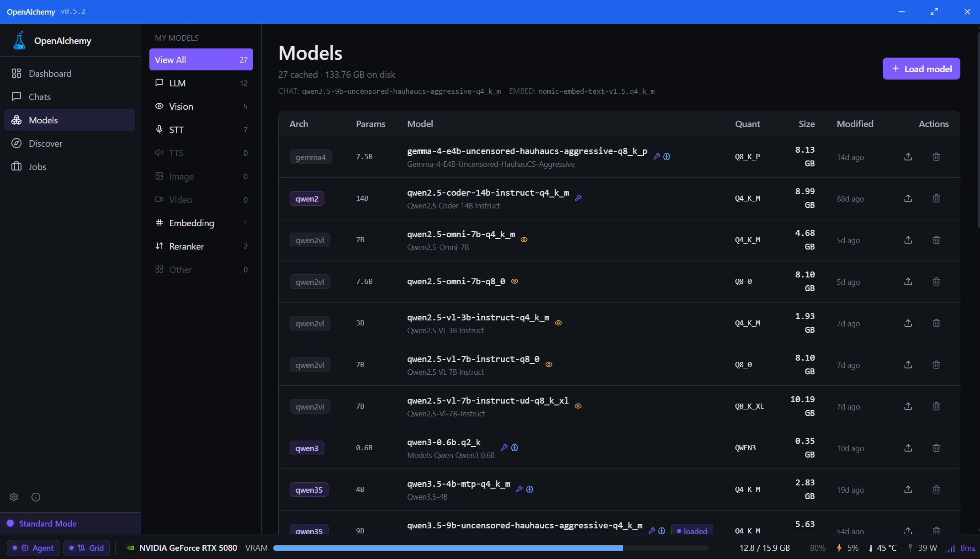Go to Discover in sidebar

(69, 144)
